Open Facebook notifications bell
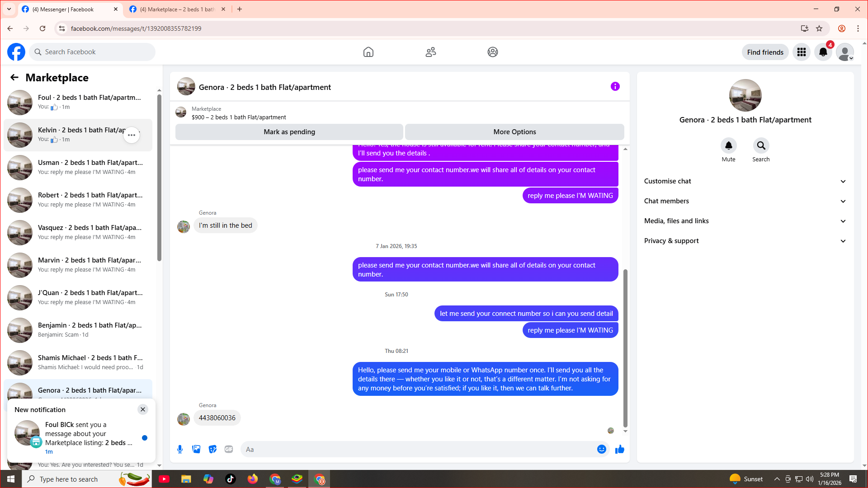 [x=823, y=52]
